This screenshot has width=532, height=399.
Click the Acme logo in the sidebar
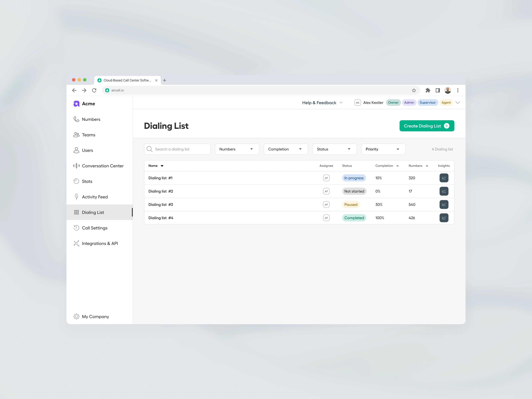76,104
